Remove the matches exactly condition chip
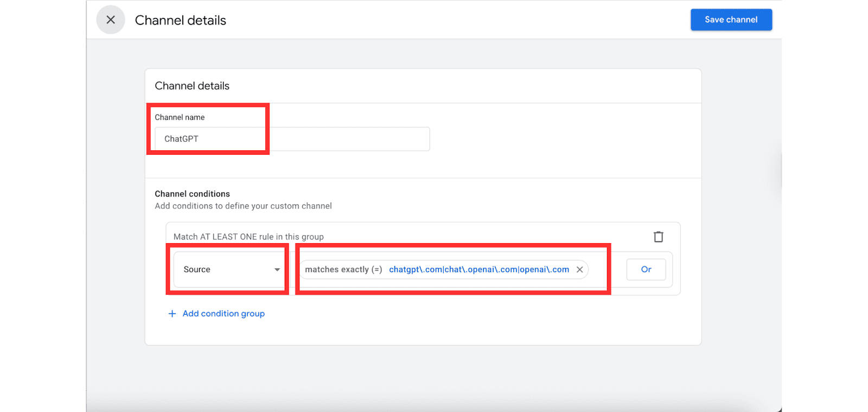The image size is (868, 412). 579,270
